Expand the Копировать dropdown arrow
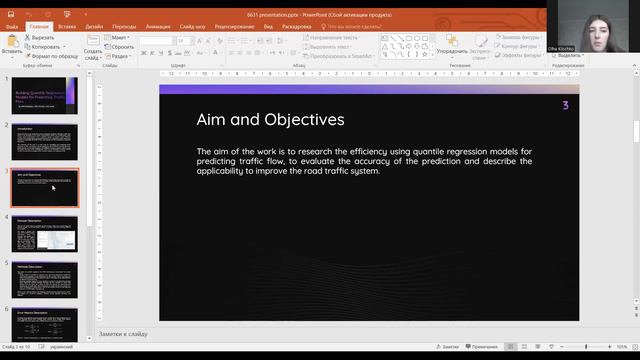The width and height of the screenshot is (640, 360). pyautogui.click(x=64, y=47)
